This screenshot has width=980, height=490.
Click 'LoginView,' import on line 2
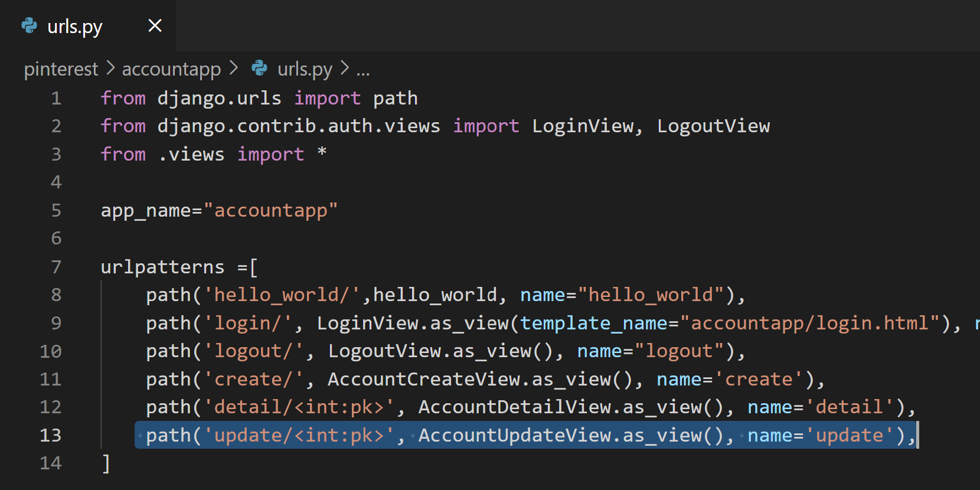point(587,126)
